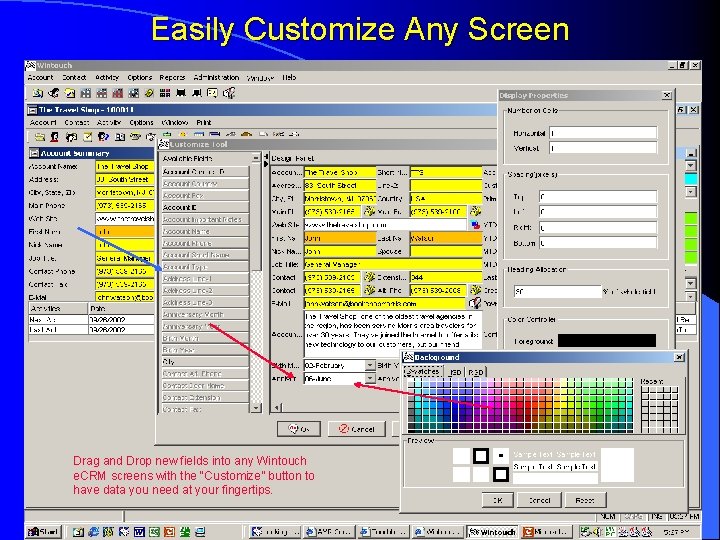Click Internet Explorer quick launch icon
The height and width of the screenshot is (540, 720).
(x=93, y=532)
